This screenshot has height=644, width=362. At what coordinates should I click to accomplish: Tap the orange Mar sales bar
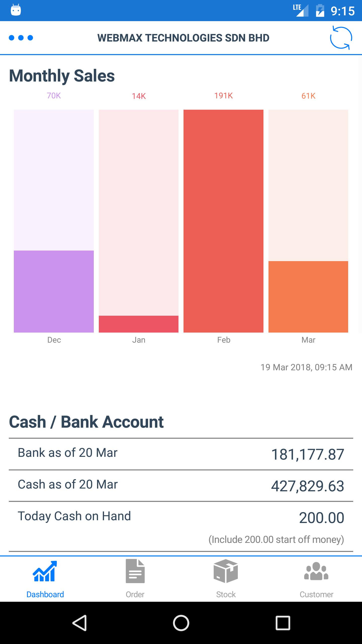point(308,297)
